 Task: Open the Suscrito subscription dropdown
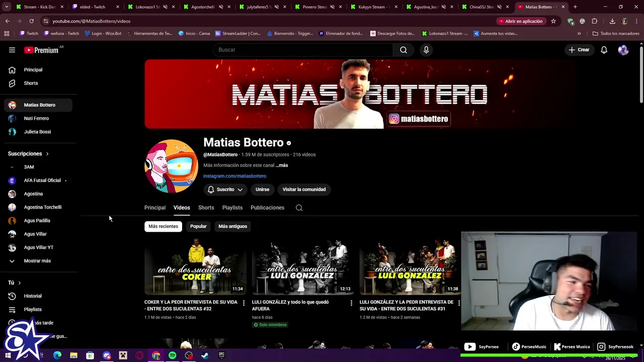[x=225, y=190]
